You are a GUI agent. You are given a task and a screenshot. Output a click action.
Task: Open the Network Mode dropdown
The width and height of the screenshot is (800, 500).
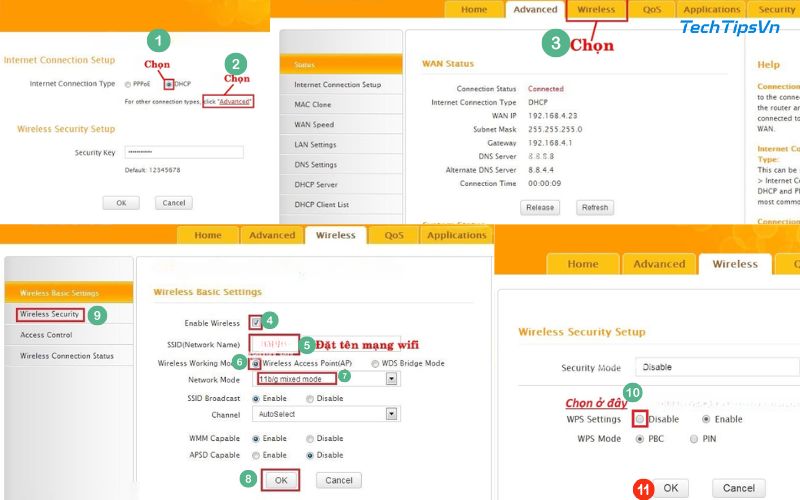click(392, 380)
